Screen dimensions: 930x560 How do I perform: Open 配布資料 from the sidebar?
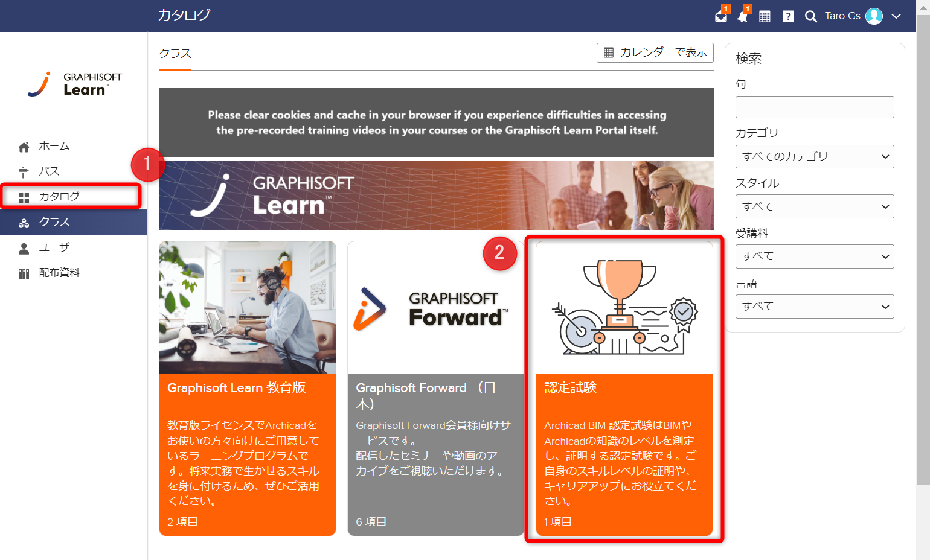(74, 273)
